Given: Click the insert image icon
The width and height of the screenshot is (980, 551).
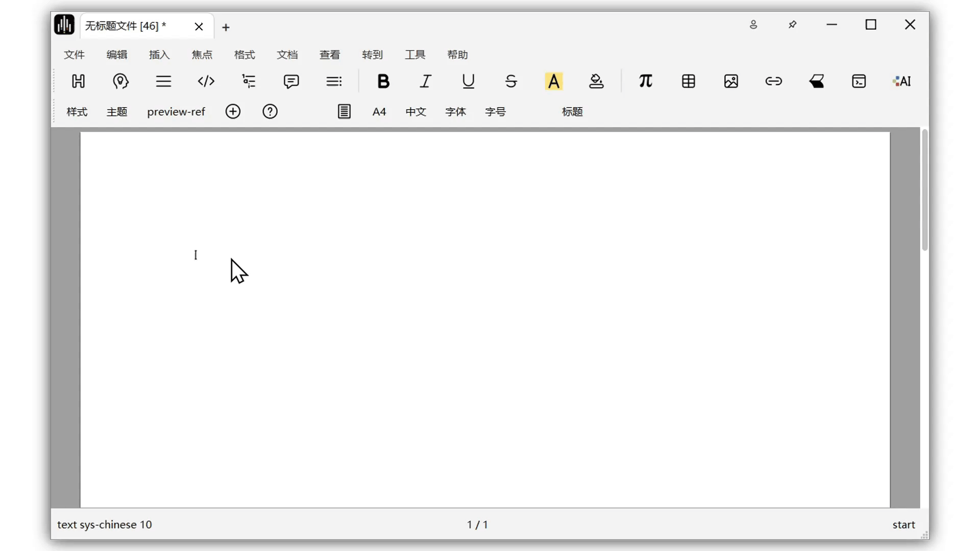Looking at the screenshot, I should [x=731, y=81].
